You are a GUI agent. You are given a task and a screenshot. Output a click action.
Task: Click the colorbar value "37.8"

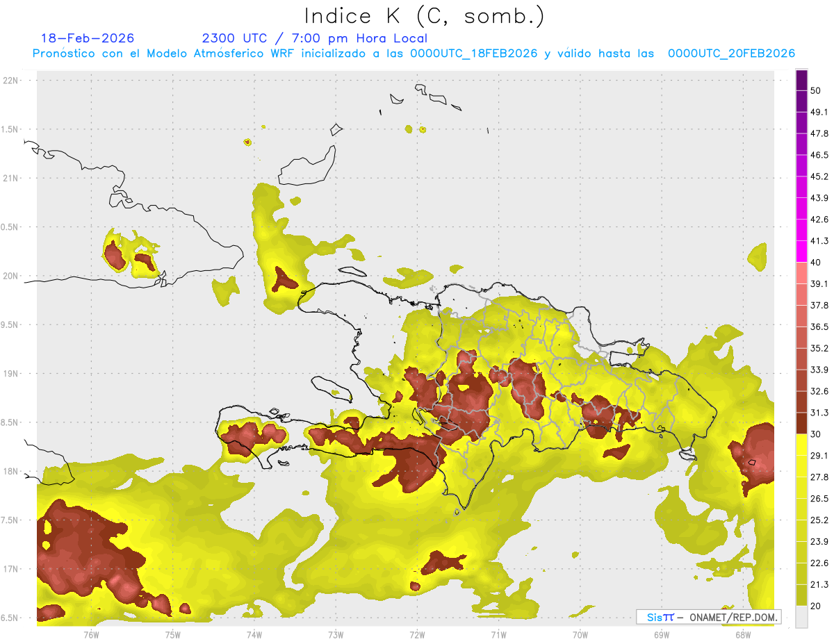click(819, 305)
